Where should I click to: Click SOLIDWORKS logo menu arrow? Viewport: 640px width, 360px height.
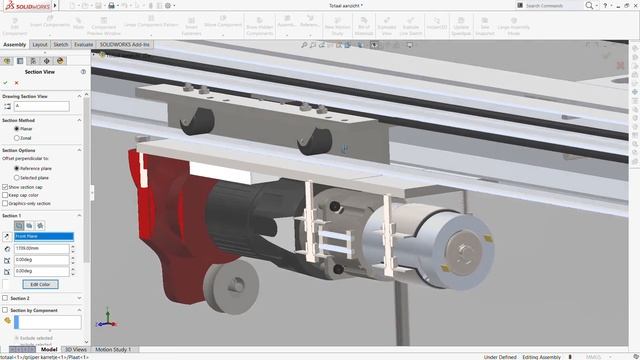55,6
